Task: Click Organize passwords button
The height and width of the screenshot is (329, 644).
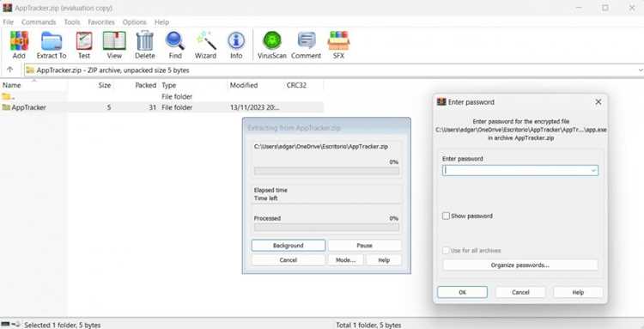Action: (x=520, y=265)
